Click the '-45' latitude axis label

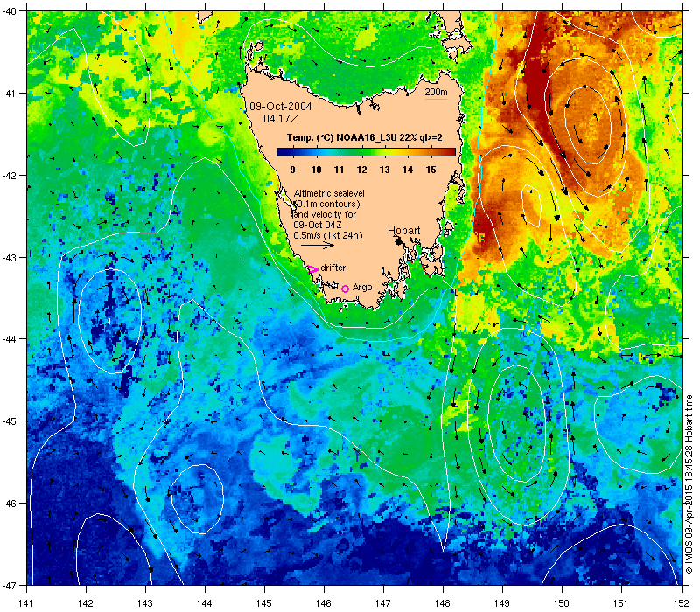(8, 421)
